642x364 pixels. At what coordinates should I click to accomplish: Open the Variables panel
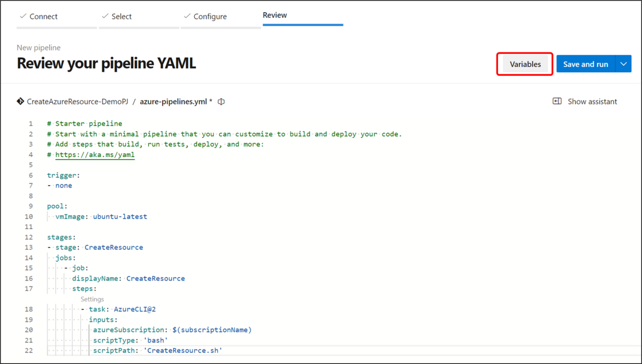[x=525, y=64]
